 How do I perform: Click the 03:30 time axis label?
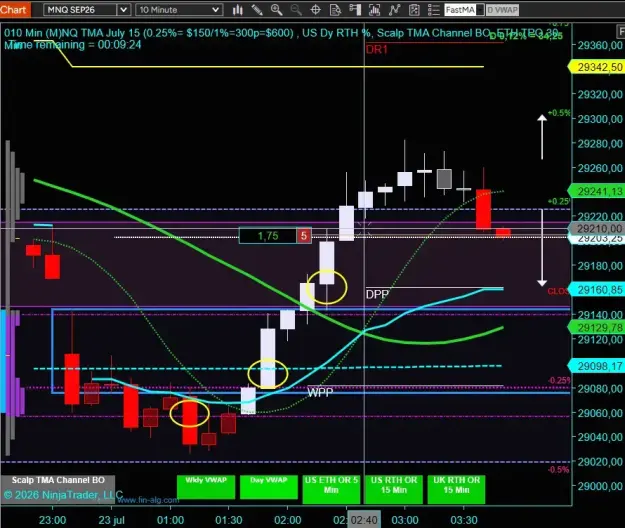[x=464, y=520]
